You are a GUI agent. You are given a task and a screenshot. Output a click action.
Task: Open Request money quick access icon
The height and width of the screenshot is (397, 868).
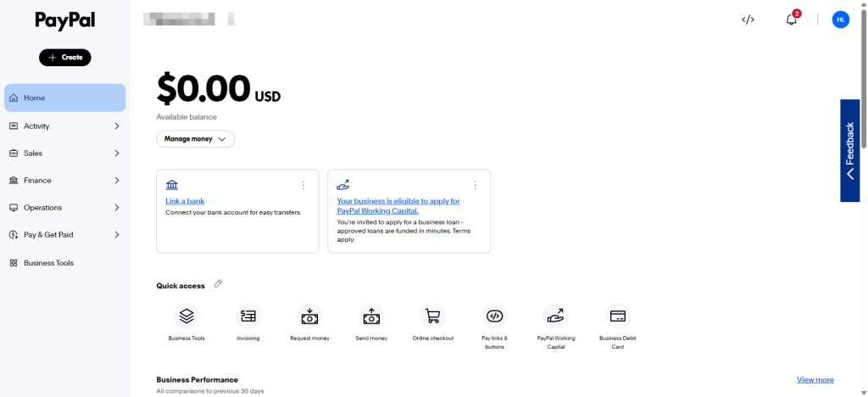309,316
